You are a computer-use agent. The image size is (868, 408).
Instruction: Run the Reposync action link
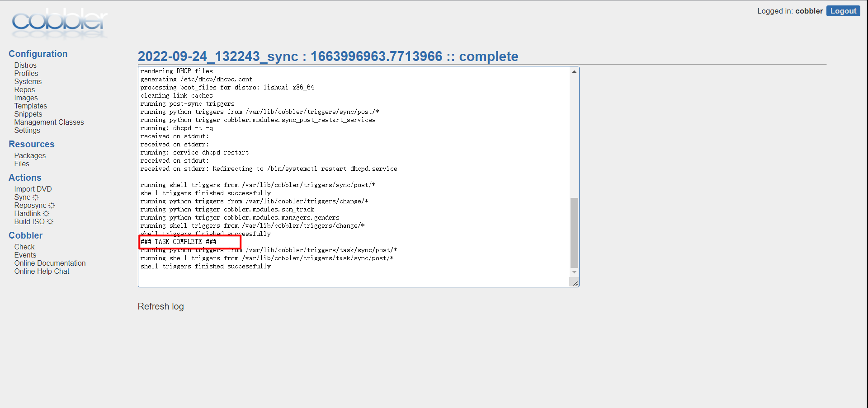[30, 206]
